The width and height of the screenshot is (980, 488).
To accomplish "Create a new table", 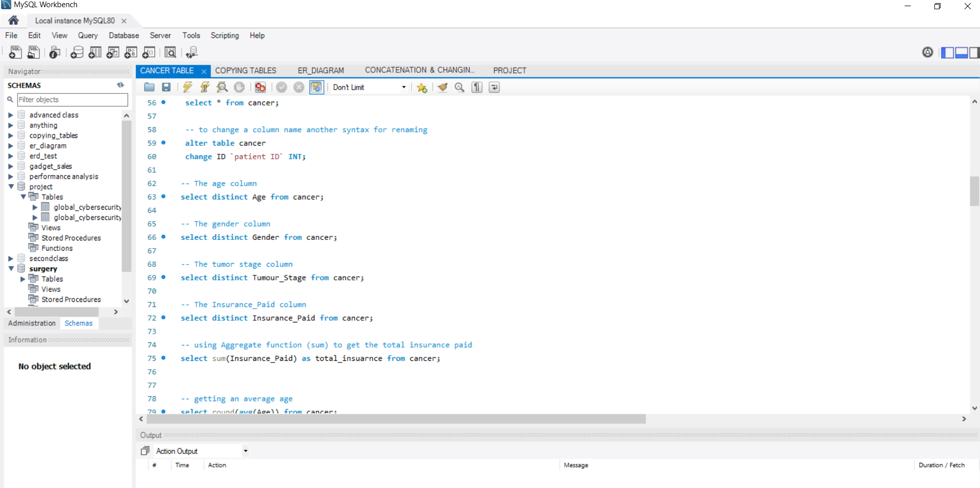I will tap(95, 52).
